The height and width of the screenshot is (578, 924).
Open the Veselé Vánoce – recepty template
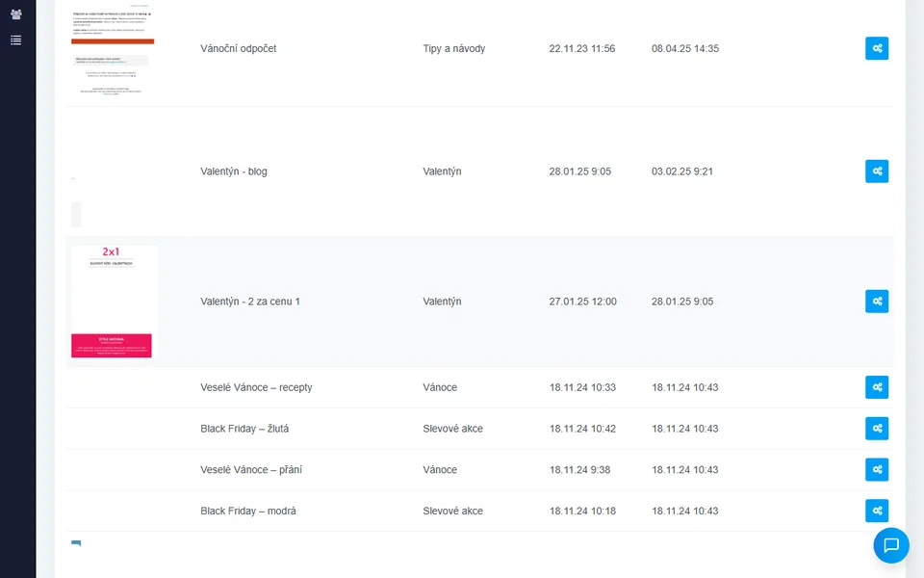[256, 387]
